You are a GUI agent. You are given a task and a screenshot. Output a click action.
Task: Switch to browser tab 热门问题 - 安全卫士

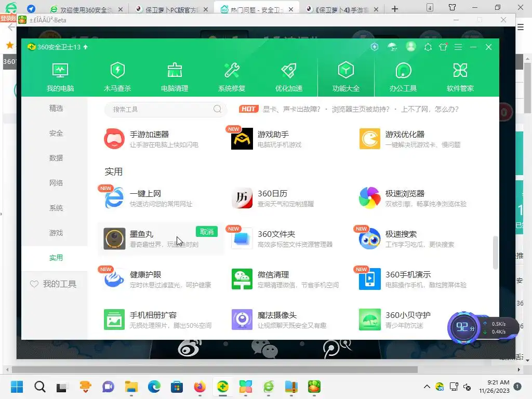pos(257,9)
